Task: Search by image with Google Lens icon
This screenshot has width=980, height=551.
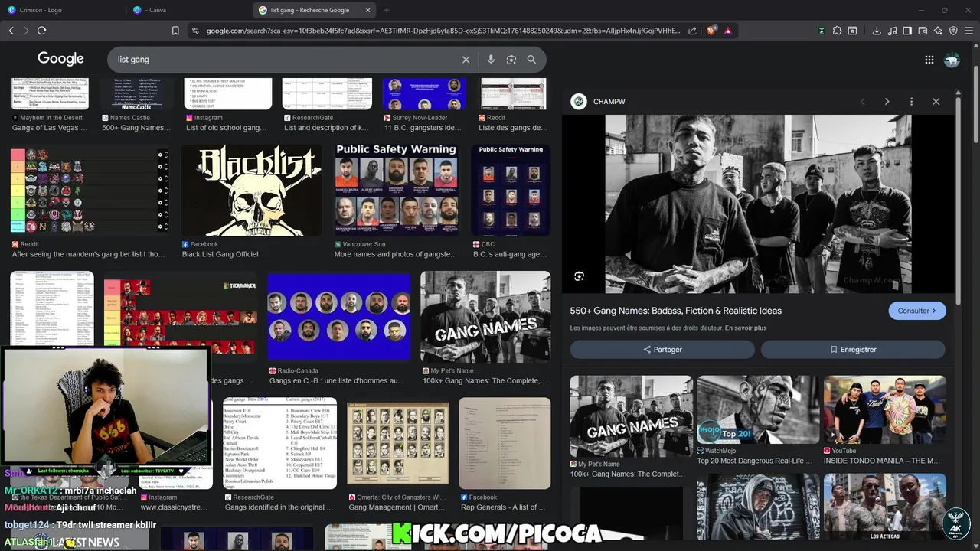Action: coord(511,60)
